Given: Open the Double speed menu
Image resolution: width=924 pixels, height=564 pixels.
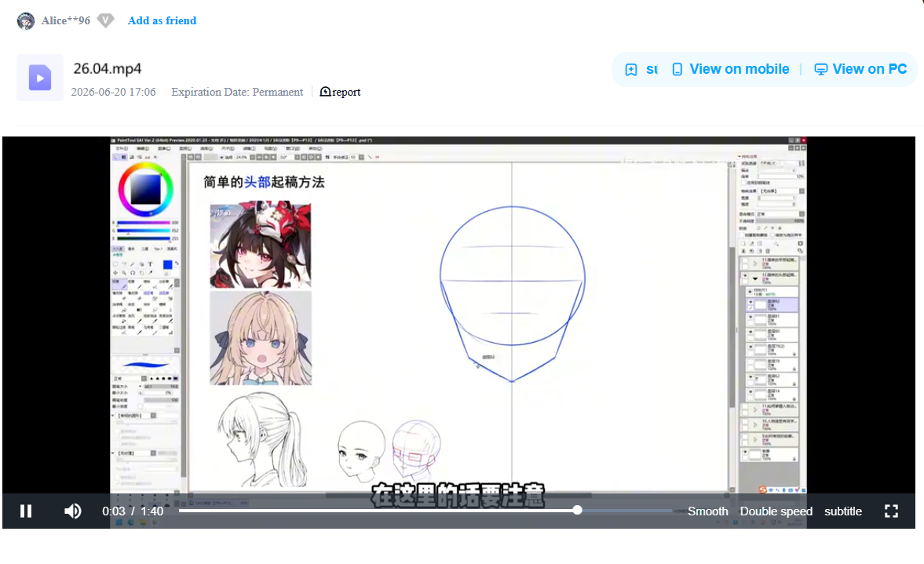Looking at the screenshot, I should pos(776,511).
